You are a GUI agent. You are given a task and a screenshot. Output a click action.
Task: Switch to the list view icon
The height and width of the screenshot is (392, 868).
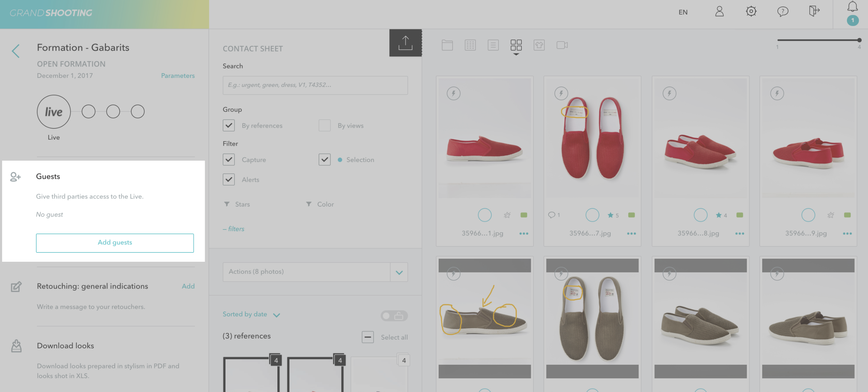point(493,45)
